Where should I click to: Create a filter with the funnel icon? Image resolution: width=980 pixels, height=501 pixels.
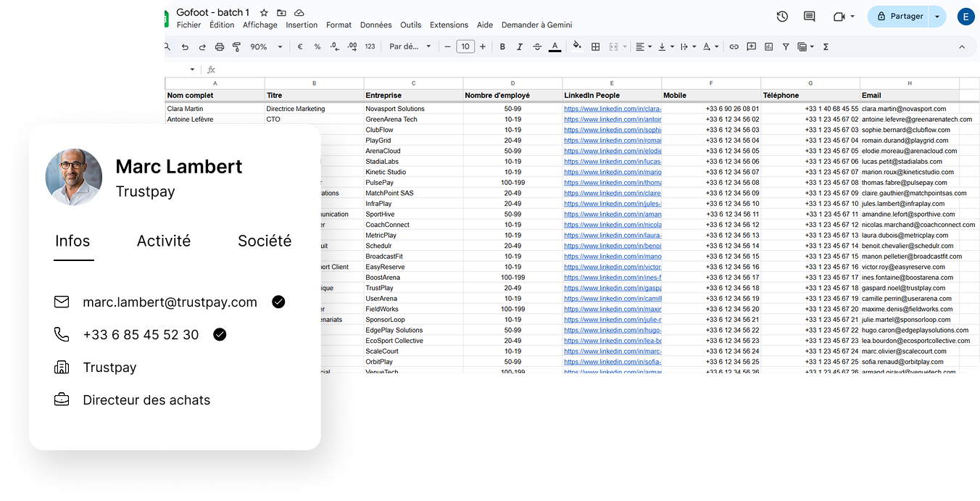pos(785,46)
